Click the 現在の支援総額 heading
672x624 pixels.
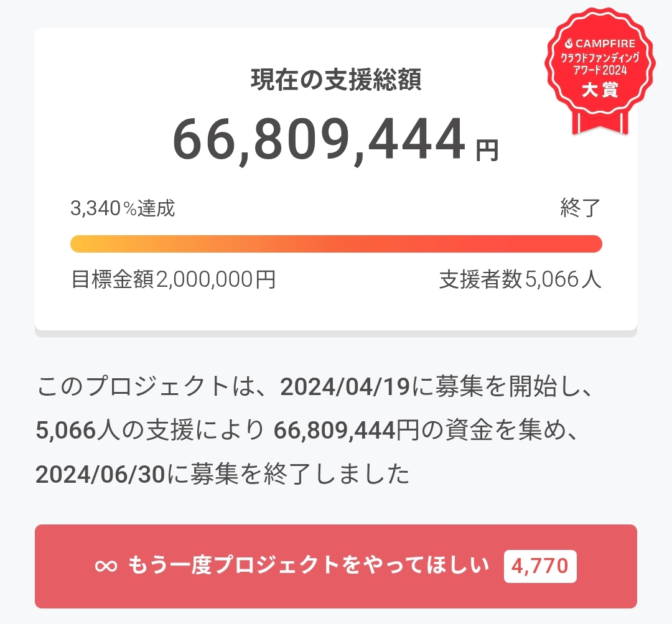pos(336,80)
